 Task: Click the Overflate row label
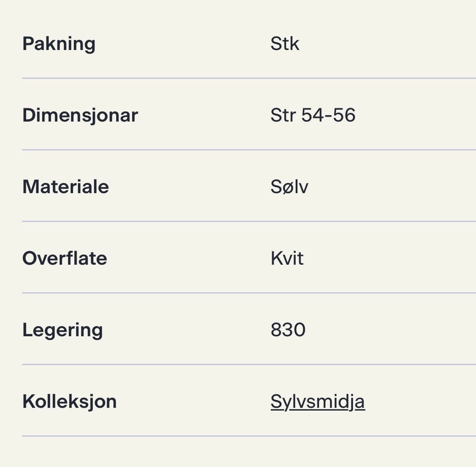[64, 258]
